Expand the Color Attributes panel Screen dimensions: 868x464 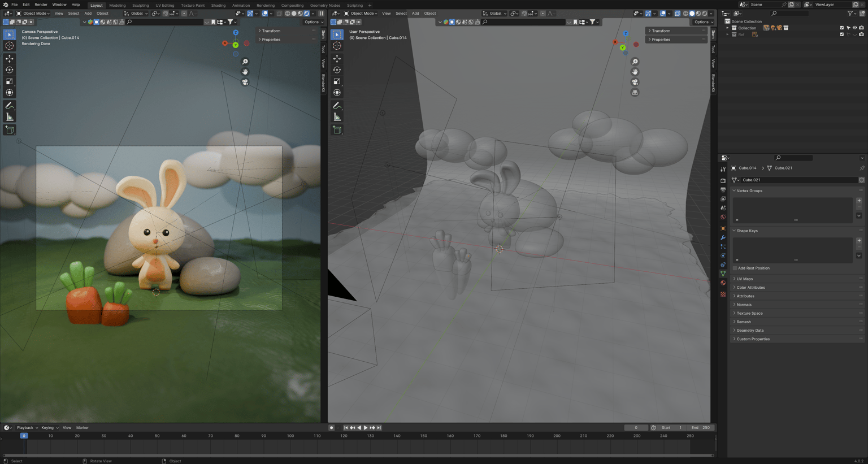797,287
